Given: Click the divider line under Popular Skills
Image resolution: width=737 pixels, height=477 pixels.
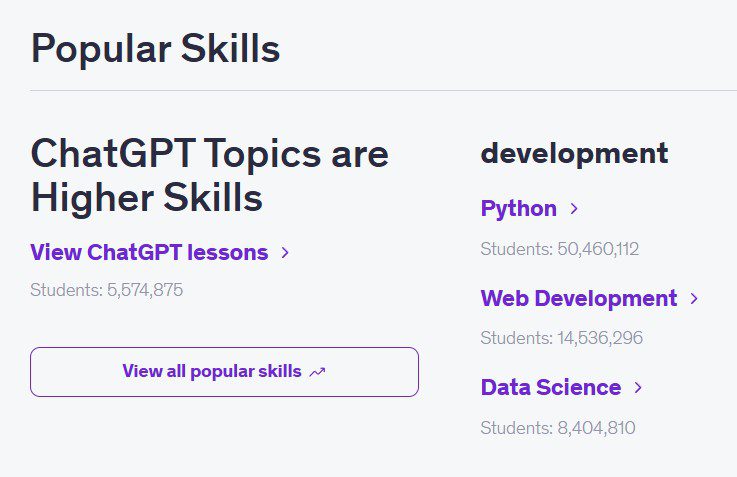Looking at the screenshot, I should pos(380,90).
